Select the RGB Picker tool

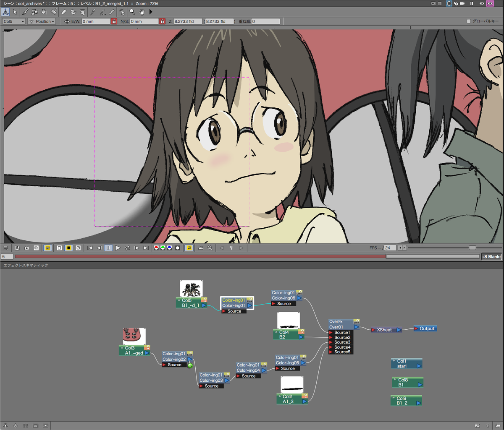pyautogui.click(x=102, y=12)
